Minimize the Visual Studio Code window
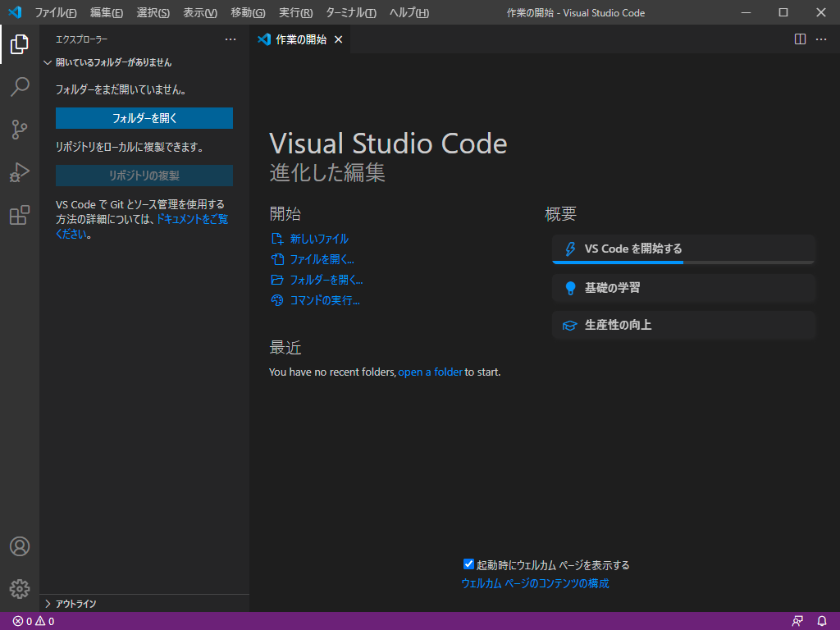The height and width of the screenshot is (630, 840). (746, 12)
